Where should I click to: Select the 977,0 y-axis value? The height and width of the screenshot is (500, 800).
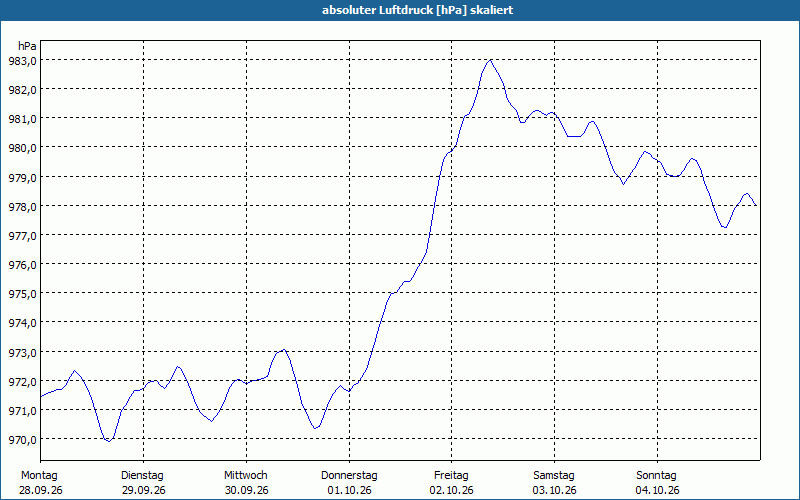point(24,236)
